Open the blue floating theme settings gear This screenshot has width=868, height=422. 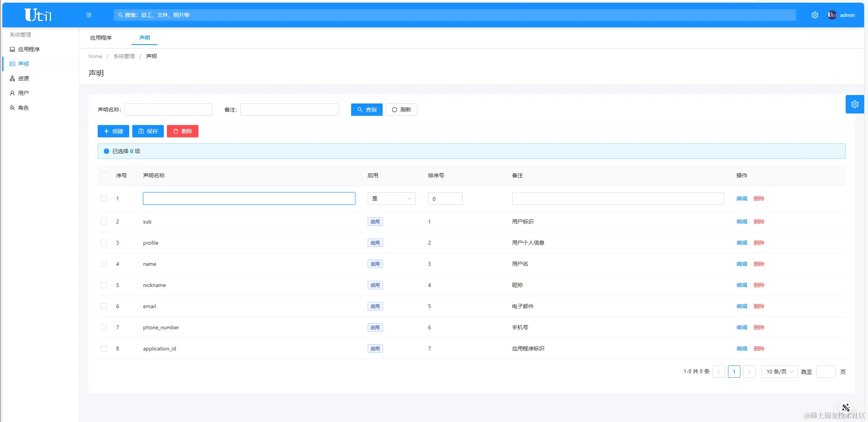pos(855,104)
